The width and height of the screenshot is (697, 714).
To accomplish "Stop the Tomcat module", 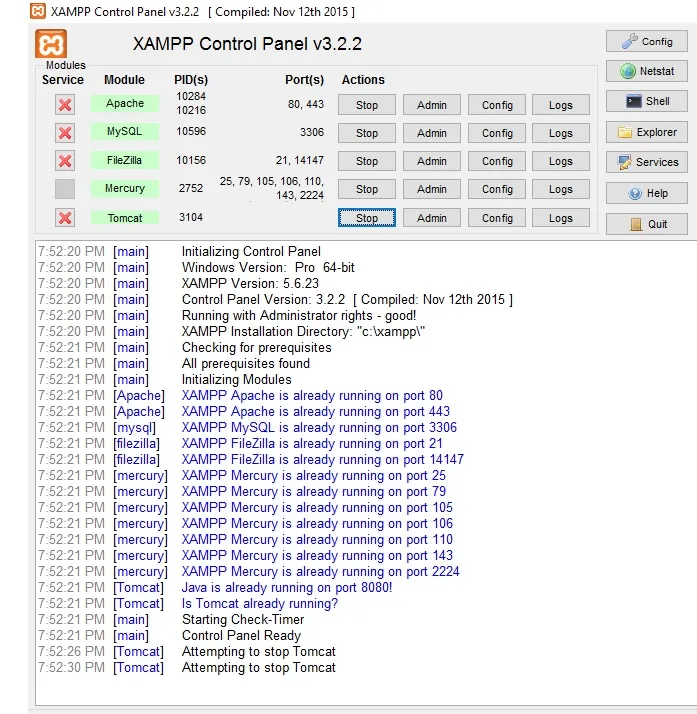I will (366, 218).
